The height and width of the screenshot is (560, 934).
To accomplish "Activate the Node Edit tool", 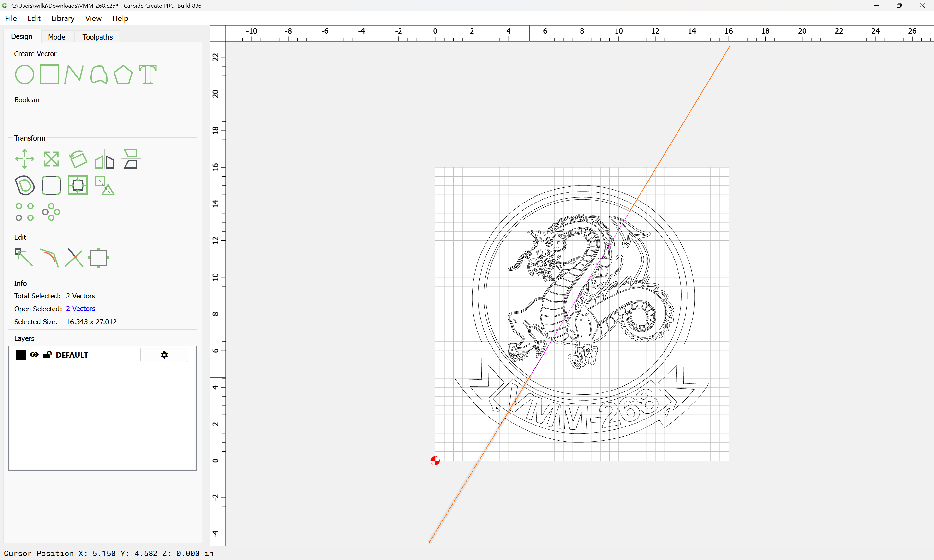I will pos(24,258).
